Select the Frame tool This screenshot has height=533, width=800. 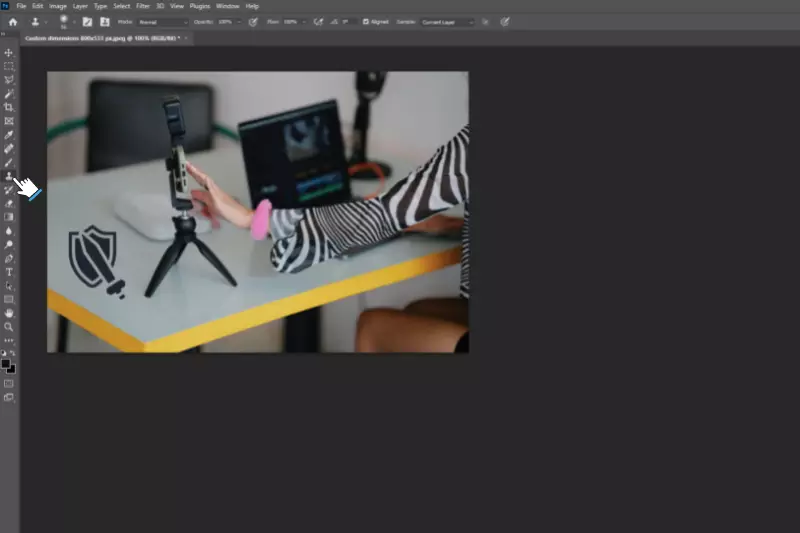[x=9, y=121]
